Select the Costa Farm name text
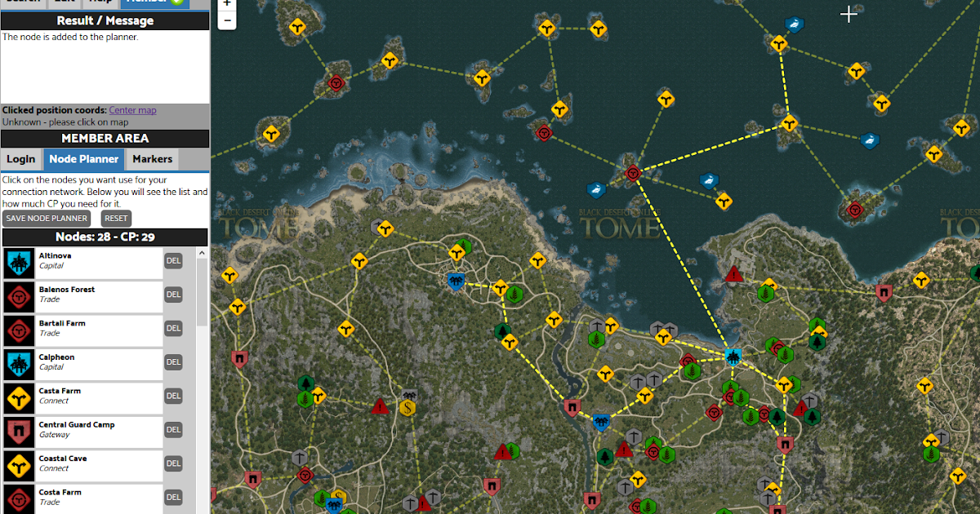This screenshot has width=980, height=514. coord(60,493)
